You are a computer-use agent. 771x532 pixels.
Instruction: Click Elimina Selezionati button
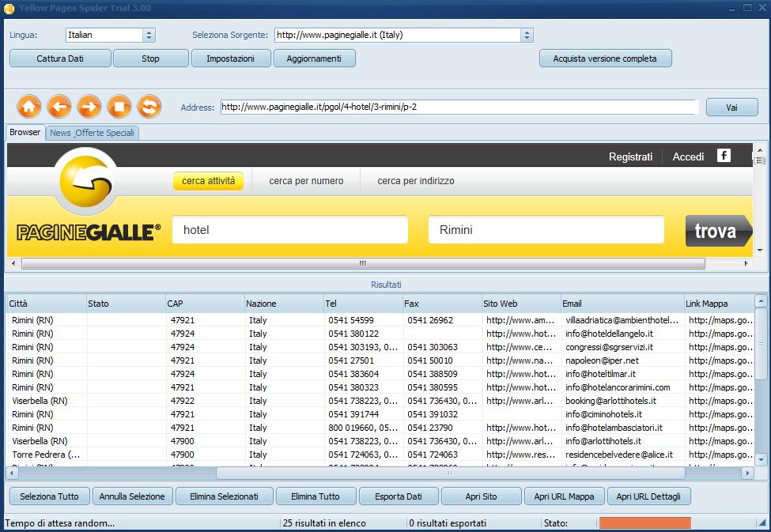click(x=225, y=496)
